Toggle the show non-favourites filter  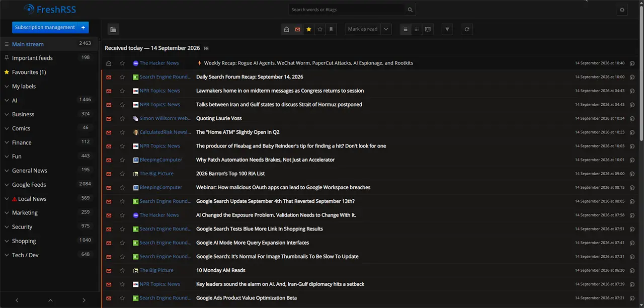coord(320,29)
